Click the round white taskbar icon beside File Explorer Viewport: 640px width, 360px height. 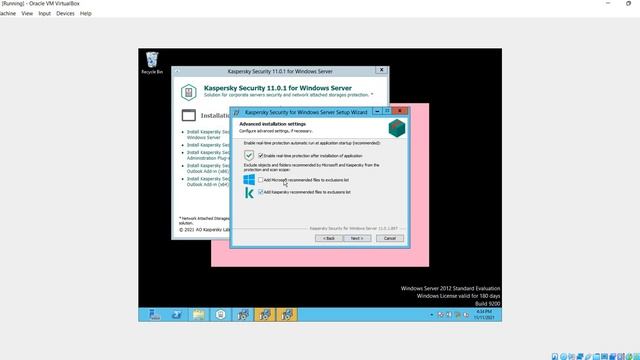(221, 315)
